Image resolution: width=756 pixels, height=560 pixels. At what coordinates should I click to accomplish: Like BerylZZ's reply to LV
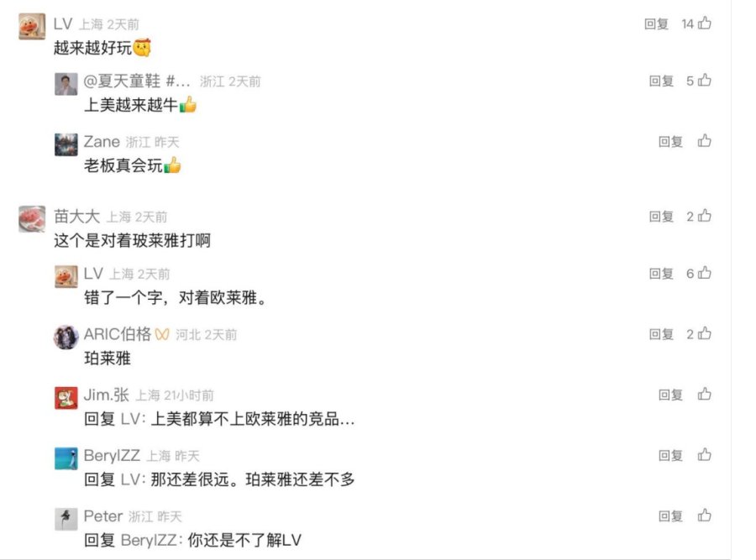coord(705,455)
